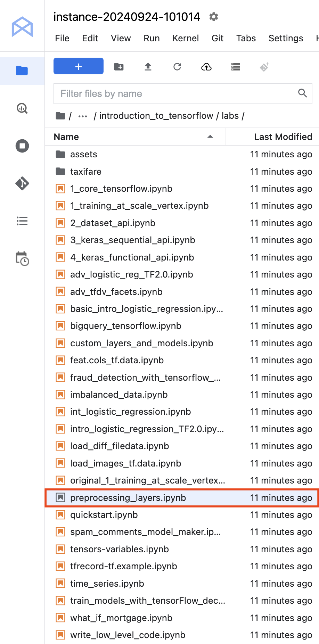Click the Upload Files arrow icon
This screenshot has width=319, height=644.
tap(148, 67)
